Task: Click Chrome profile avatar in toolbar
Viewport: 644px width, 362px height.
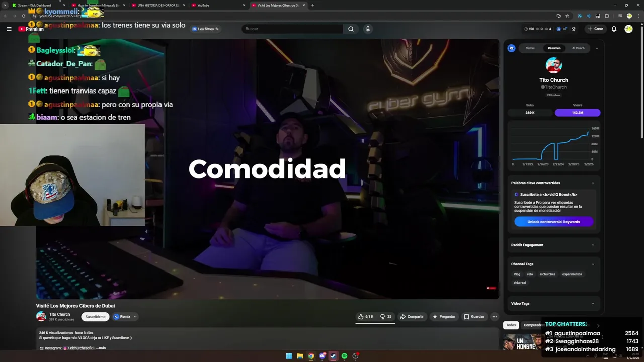Action: (629, 16)
